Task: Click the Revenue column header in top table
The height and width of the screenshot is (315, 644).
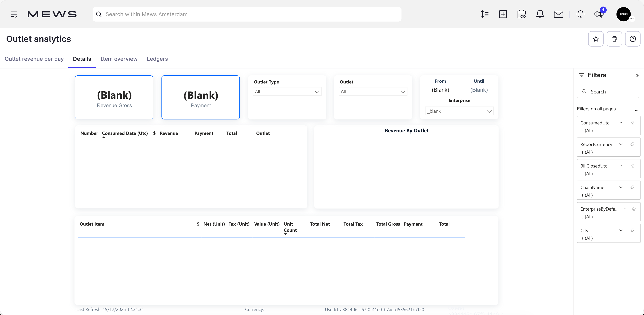Action: point(169,133)
